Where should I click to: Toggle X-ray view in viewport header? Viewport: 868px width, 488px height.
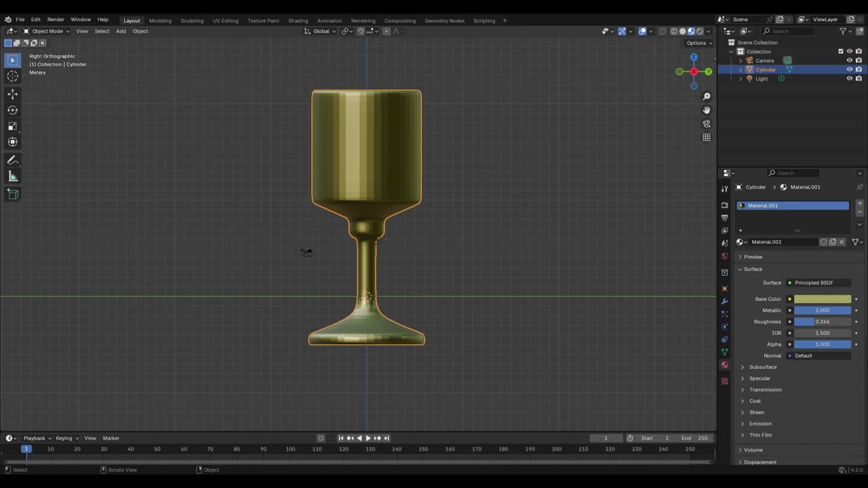(663, 31)
